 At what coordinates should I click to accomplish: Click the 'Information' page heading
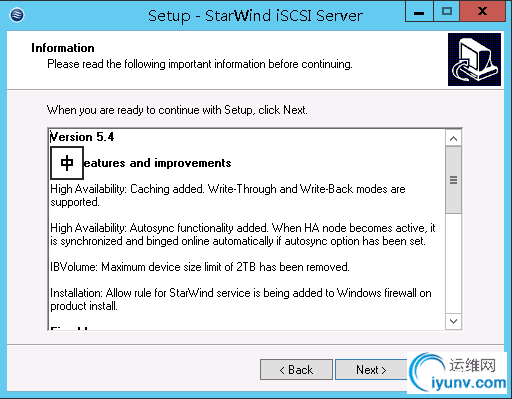63,48
